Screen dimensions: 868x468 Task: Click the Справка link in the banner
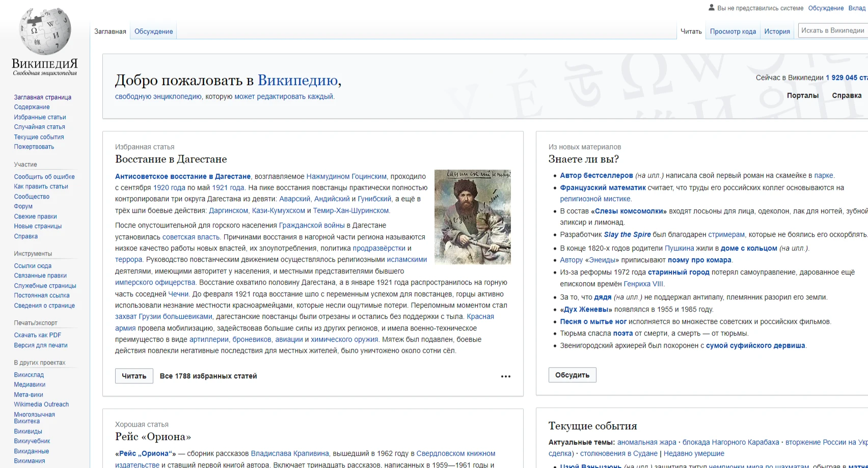click(x=847, y=96)
